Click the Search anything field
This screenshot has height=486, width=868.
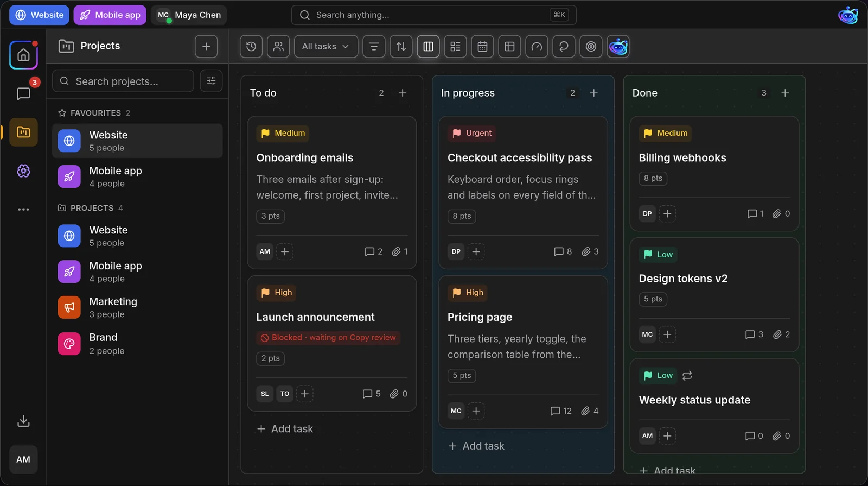pos(434,15)
